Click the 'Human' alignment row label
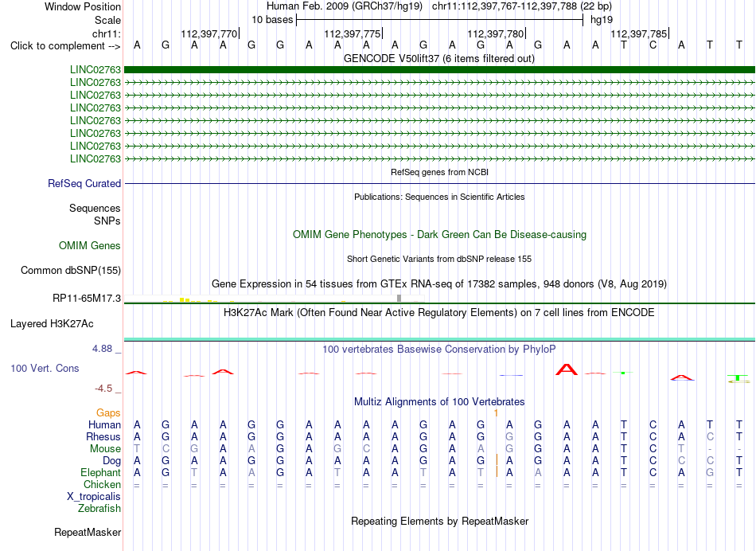756x551 pixels. click(x=104, y=424)
